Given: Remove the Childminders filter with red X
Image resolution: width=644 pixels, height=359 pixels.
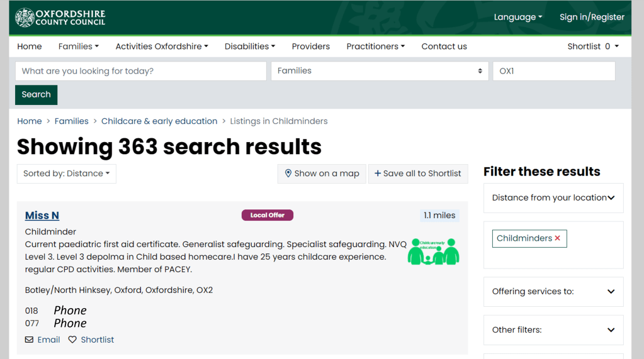Looking at the screenshot, I should 557,238.
